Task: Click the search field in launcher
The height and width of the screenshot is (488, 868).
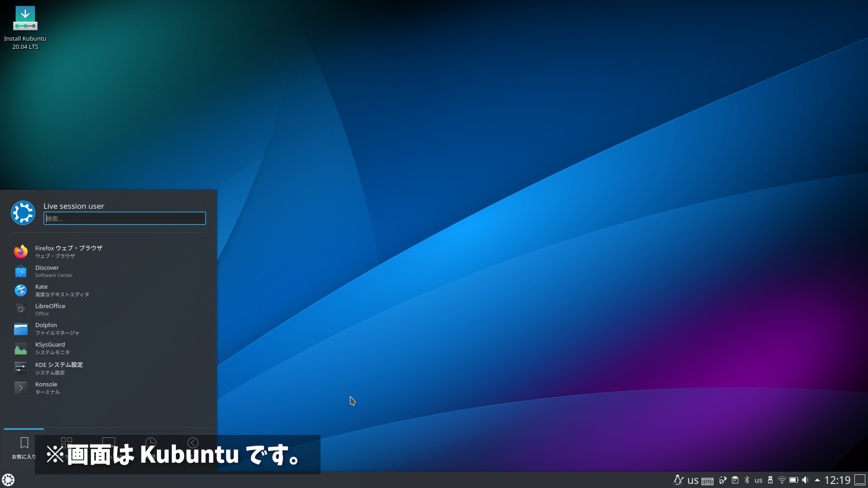Action: pos(125,219)
